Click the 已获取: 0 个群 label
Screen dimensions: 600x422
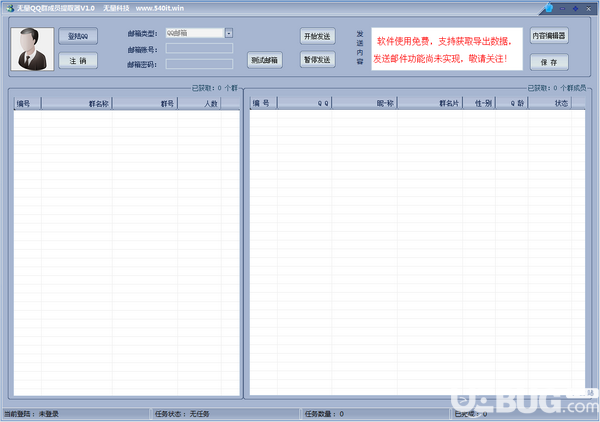(x=215, y=88)
